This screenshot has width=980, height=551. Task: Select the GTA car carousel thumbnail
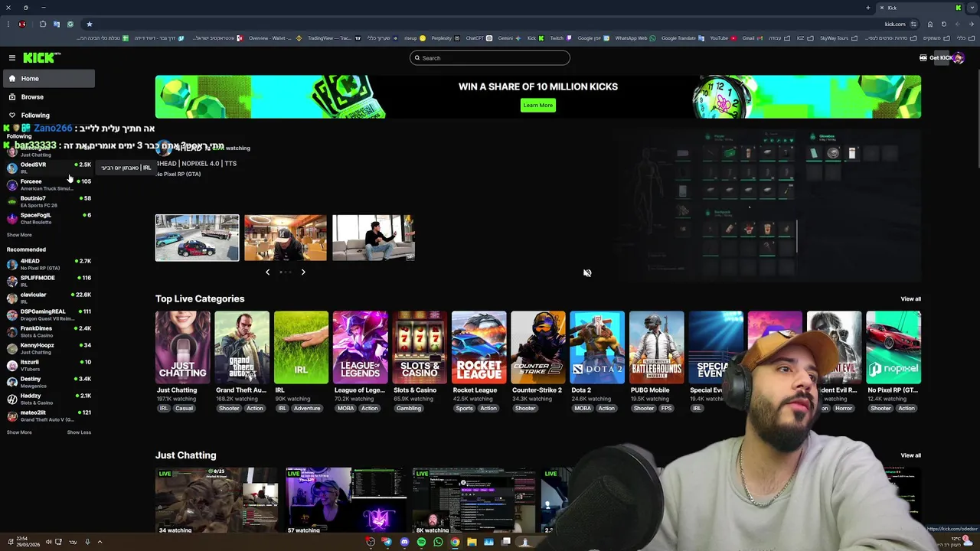pos(197,238)
